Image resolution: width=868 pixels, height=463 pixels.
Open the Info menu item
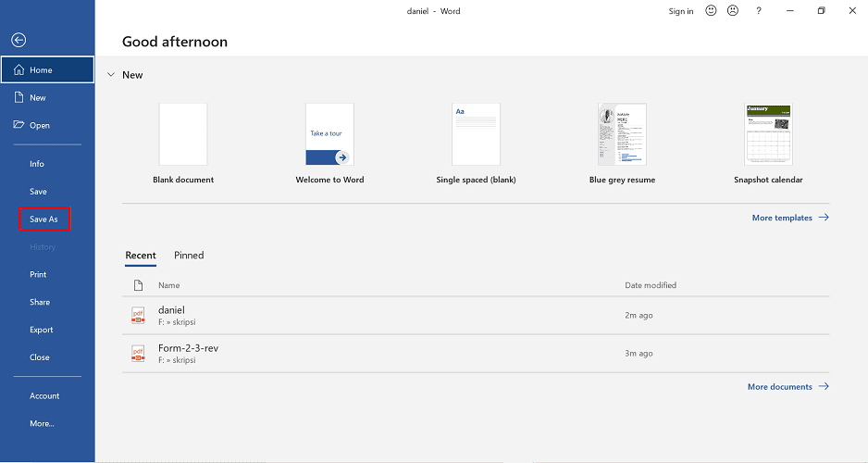pos(37,164)
